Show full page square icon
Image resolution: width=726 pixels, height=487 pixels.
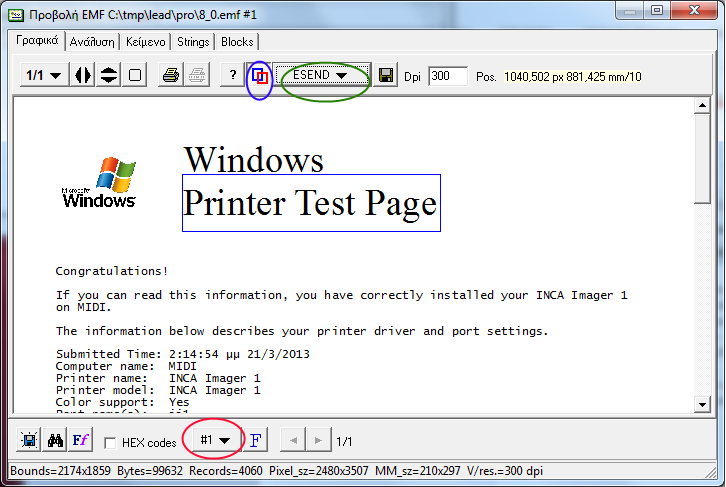click(x=135, y=75)
